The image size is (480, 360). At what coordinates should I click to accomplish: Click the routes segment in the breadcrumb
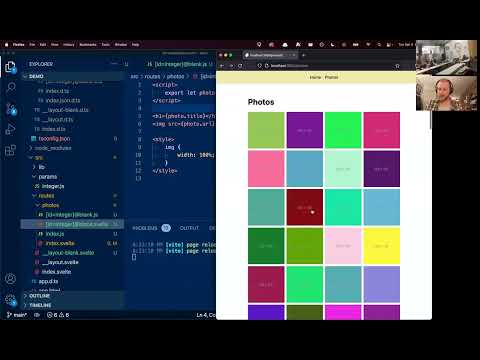tap(152, 76)
